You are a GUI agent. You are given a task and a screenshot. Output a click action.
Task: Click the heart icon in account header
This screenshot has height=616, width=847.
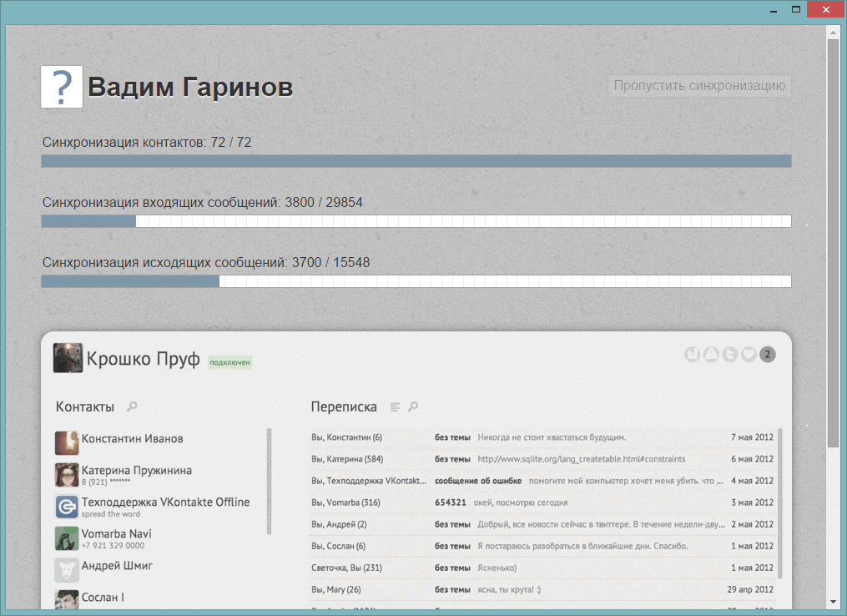point(749,355)
